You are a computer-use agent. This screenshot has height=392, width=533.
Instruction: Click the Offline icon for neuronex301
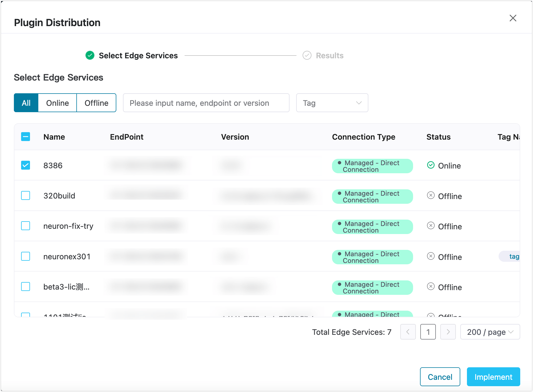click(x=431, y=256)
